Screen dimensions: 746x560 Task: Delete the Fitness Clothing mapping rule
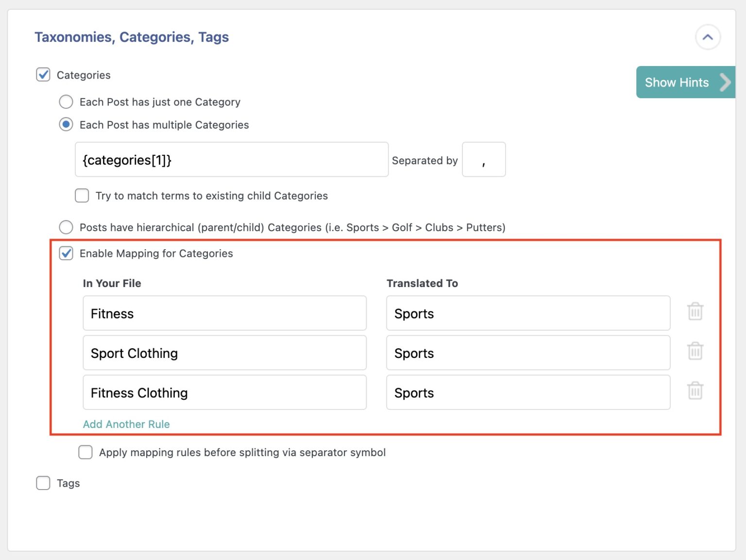(x=695, y=390)
